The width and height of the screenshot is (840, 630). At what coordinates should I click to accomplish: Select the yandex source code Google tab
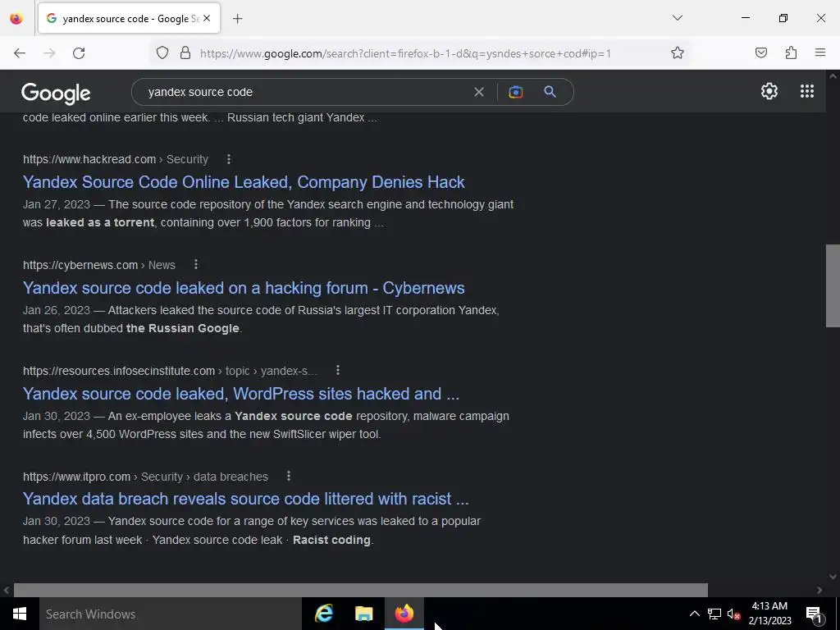(x=129, y=19)
